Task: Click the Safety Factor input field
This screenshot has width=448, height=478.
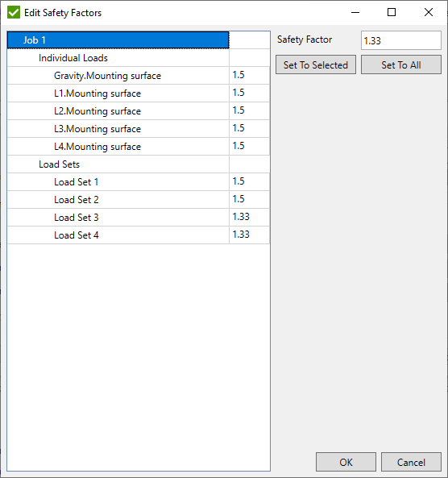Action: click(401, 40)
